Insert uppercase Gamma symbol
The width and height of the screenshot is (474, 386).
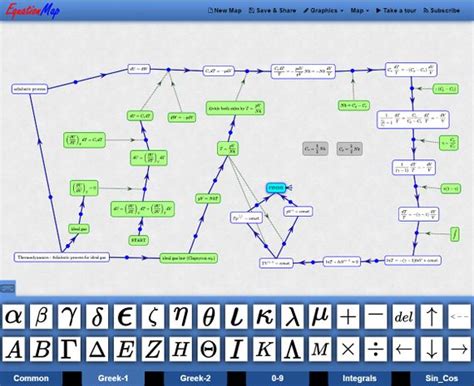tap(69, 349)
